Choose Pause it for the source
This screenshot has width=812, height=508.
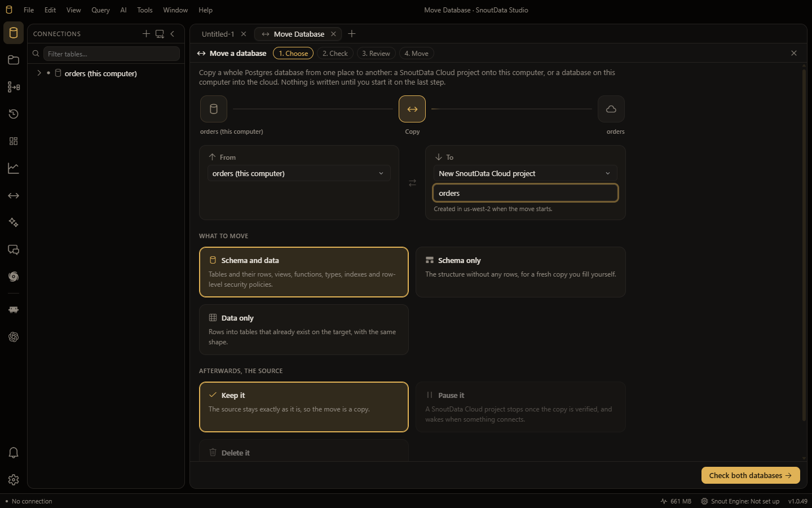point(520,407)
